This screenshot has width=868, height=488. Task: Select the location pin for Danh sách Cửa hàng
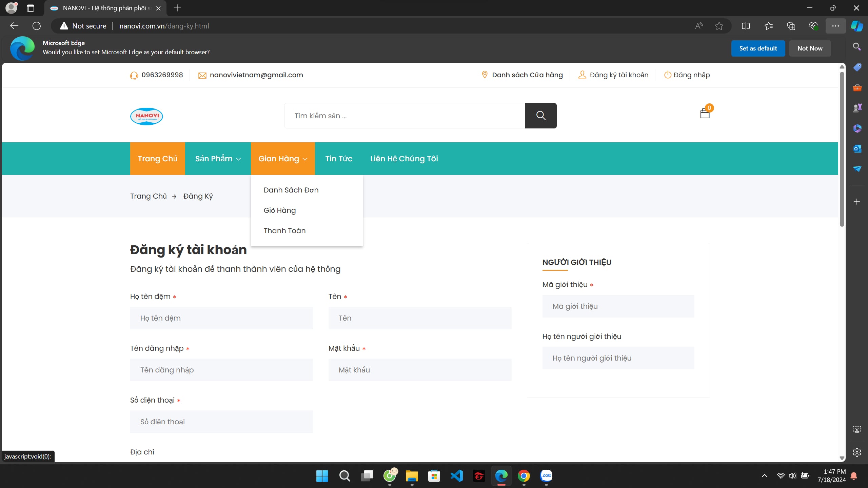(x=484, y=75)
